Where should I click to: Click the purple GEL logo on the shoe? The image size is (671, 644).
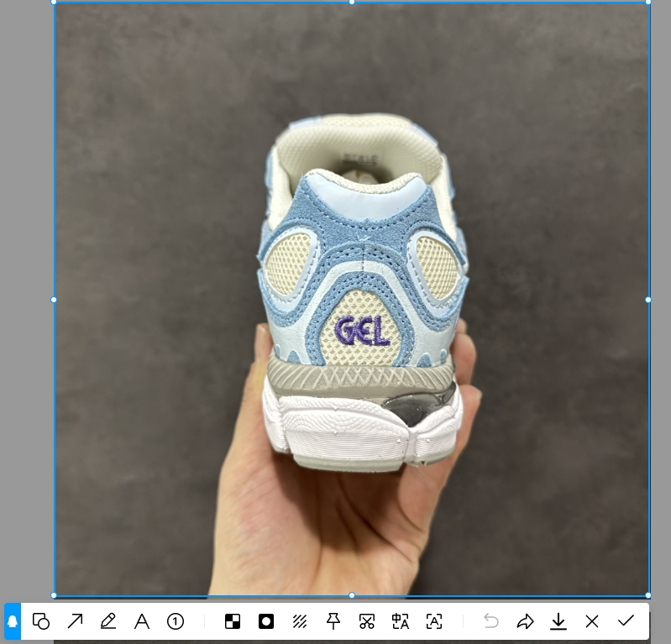pos(362,331)
